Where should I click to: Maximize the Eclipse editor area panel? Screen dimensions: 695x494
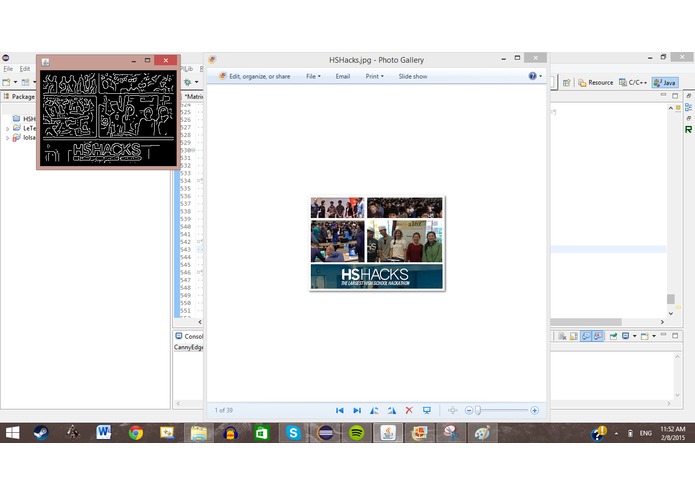click(x=675, y=96)
